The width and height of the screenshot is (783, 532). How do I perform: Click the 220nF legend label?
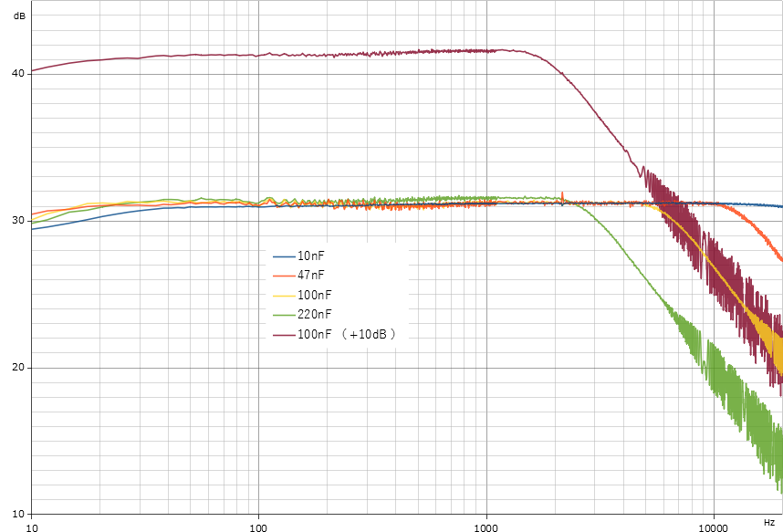pos(315,314)
